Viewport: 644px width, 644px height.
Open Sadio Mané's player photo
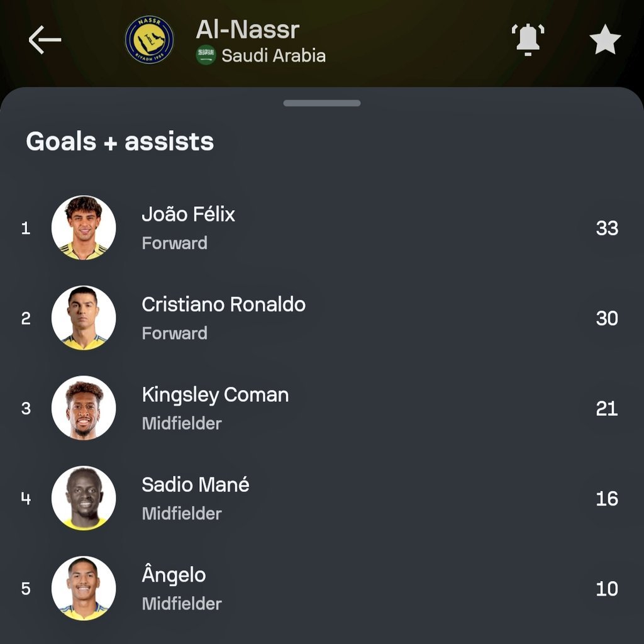[84, 498]
